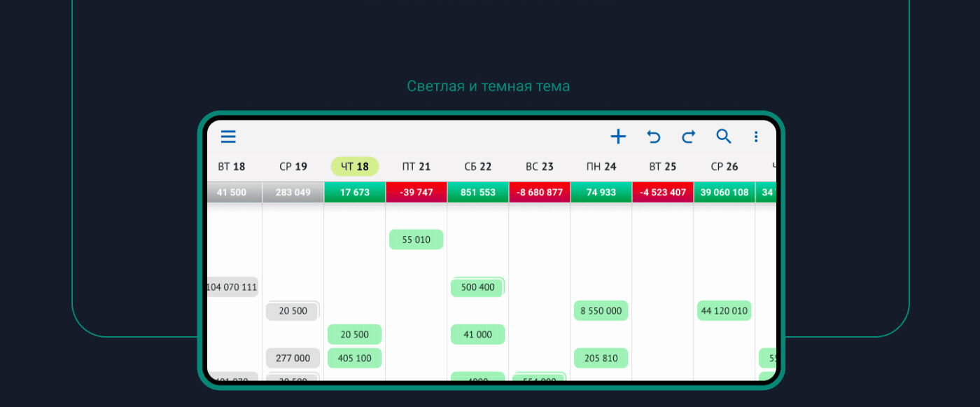Open search with the magnifier icon

point(723,137)
